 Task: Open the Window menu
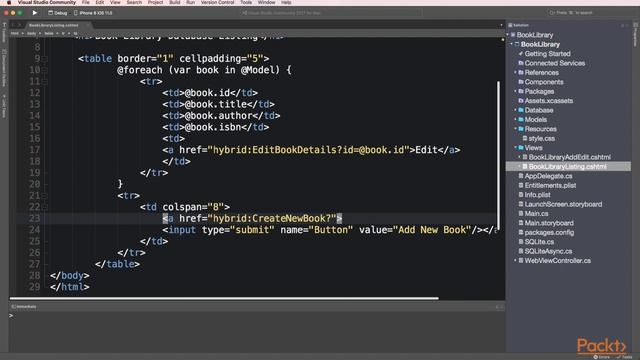point(266,2)
